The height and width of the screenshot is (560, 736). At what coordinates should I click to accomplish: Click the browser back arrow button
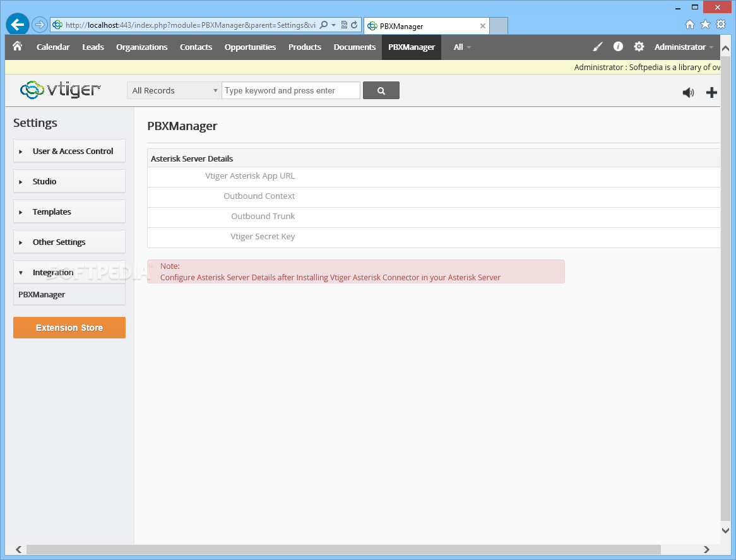[18, 25]
